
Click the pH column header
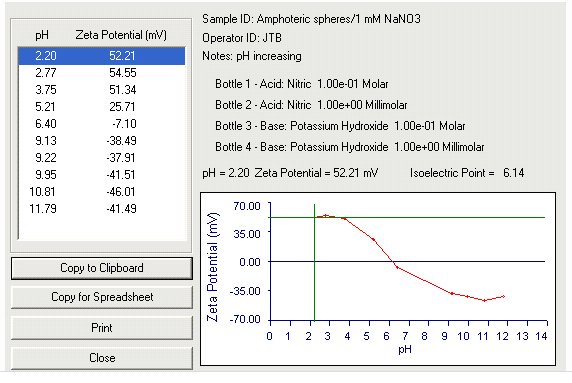(x=42, y=35)
